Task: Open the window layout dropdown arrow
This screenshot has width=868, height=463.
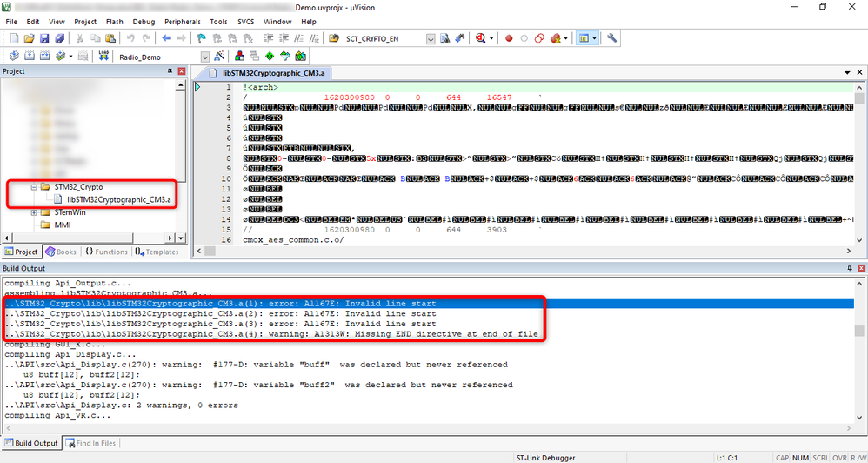Action: [x=595, y=39]
